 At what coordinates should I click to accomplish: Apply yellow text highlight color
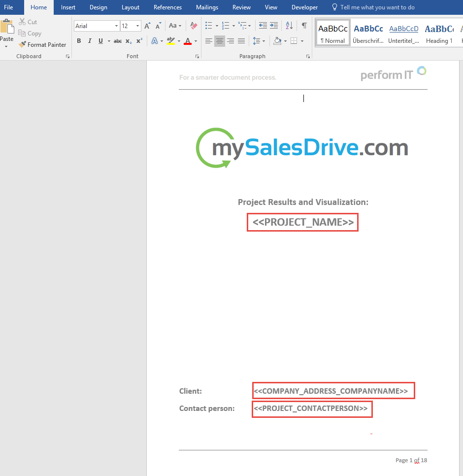pos(171,41)
